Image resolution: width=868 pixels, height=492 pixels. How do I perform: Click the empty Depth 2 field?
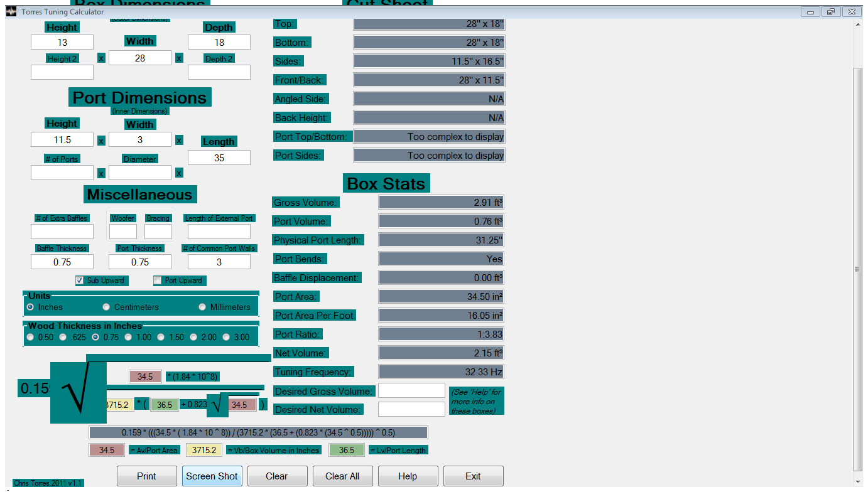[x=219, y=72]
